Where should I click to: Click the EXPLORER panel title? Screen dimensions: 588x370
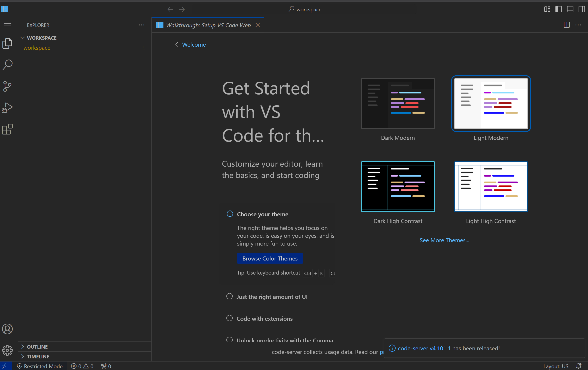tap(38, 25)
